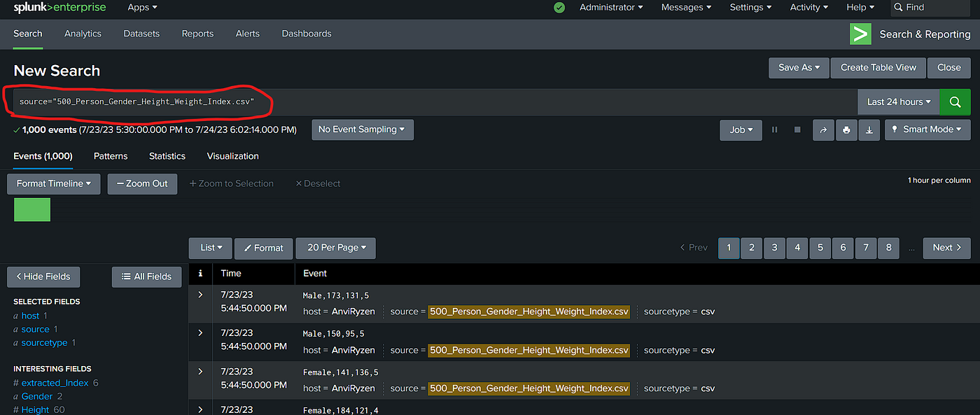Viewport: 980px width, 415px height.
Task: Click the green health status check icon
Action: tap(559, 8)
